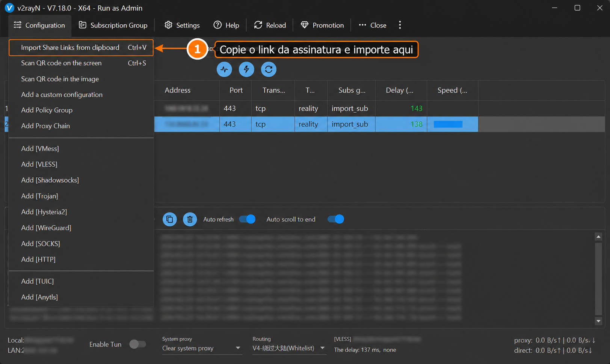Click the Subscription Group icon
The image size is (610, 364).
[x=82, y=25]
